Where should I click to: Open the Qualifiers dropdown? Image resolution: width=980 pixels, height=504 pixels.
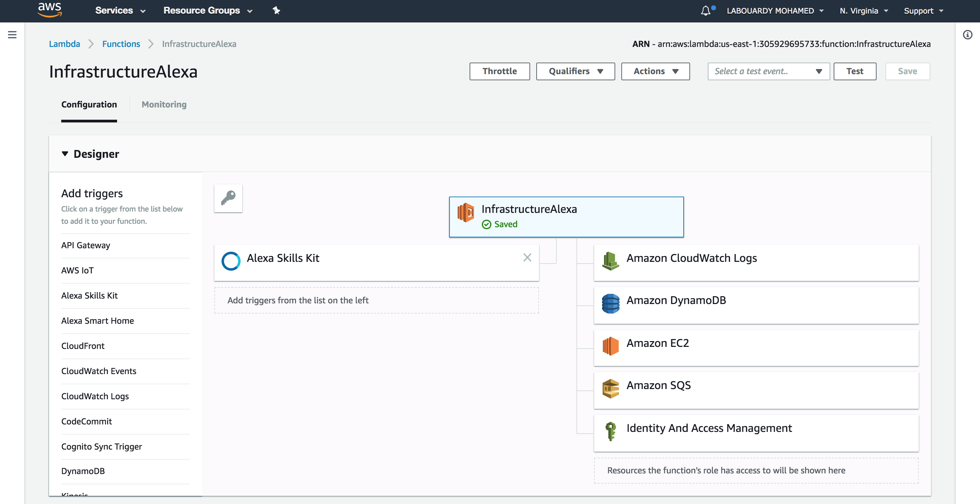[x=575, y=71]
